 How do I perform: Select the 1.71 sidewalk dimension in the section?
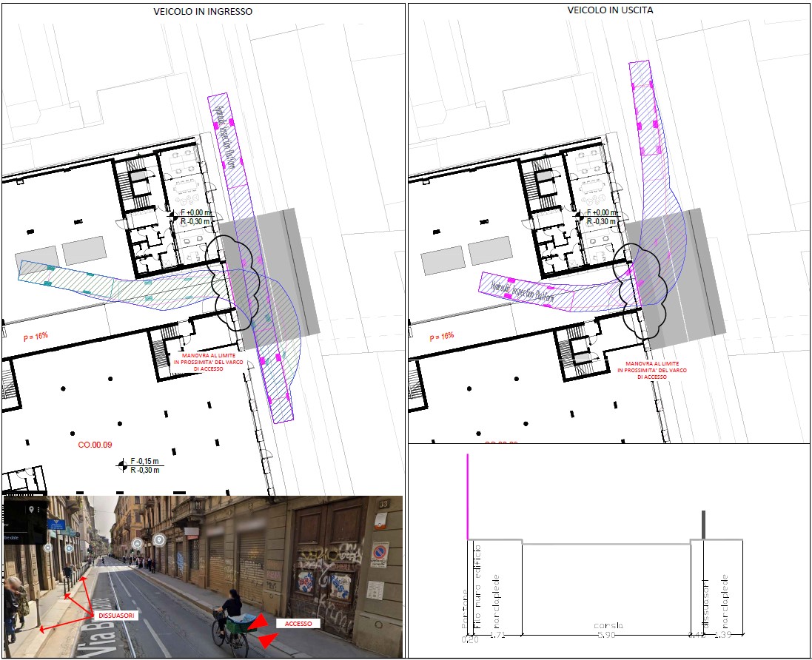(x=497, y=635)
